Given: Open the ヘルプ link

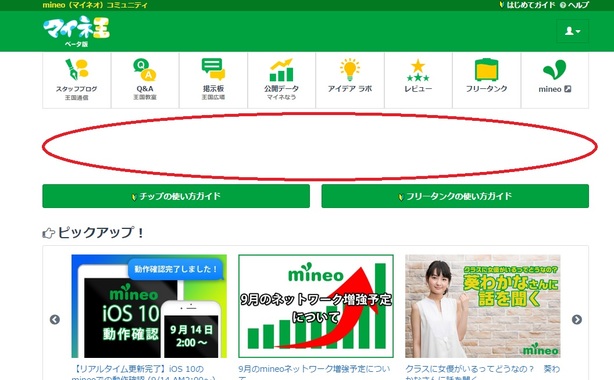Looking at the screenshot, I should [x=574, y=5].
